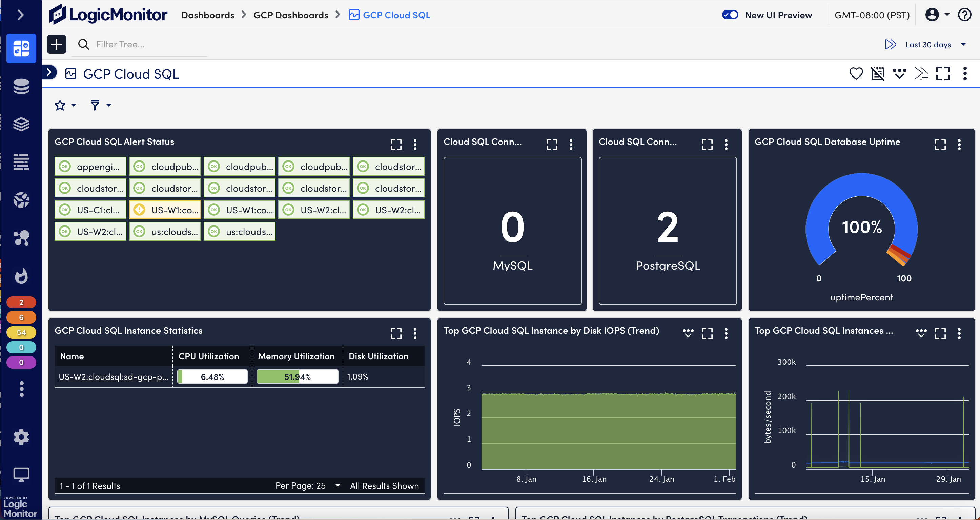Open the Alerts flame icon in sidebar
980x520 pixels.
click(21, 276)
